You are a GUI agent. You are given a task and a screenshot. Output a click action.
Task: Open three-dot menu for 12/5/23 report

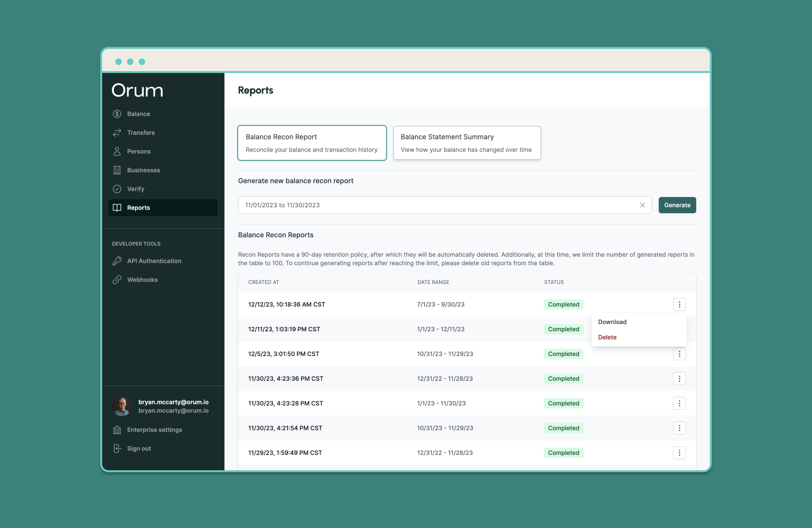(x=679, y=354)
